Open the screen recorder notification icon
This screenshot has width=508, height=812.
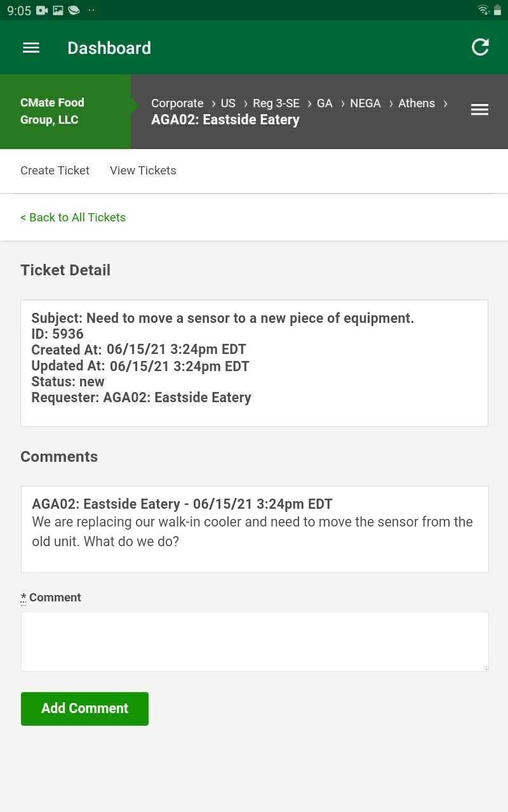coord(41,10)
